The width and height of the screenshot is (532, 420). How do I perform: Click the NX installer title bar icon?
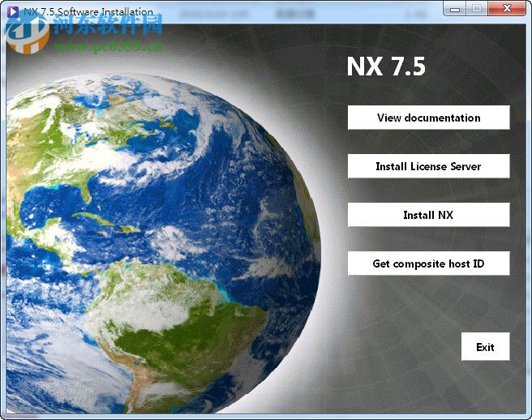tap(13, 11)
